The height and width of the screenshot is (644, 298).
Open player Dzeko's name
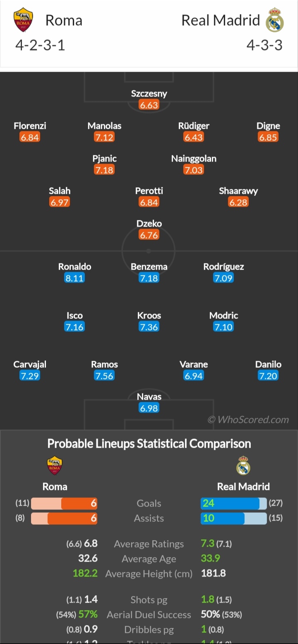[x=149, y=224]
